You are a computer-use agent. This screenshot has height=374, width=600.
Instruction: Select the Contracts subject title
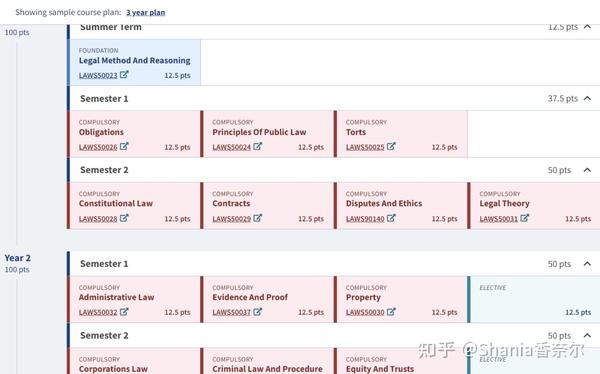click(231, 204)
